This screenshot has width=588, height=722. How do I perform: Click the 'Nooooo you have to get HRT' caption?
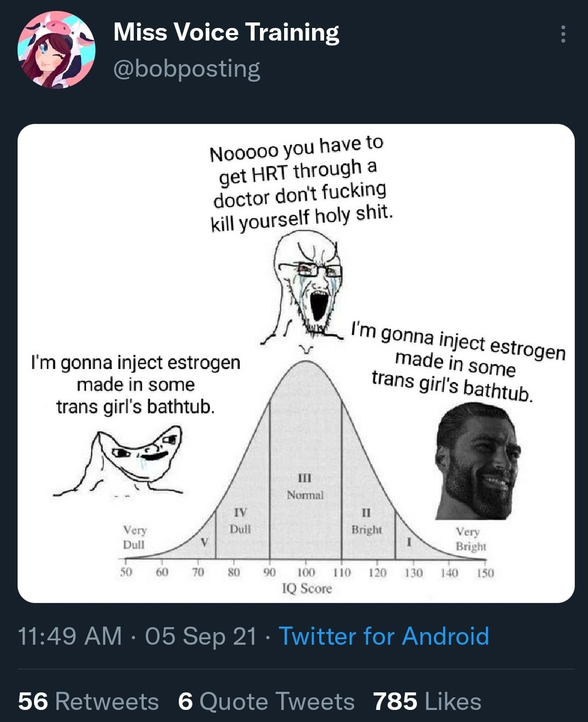(300, 184)
